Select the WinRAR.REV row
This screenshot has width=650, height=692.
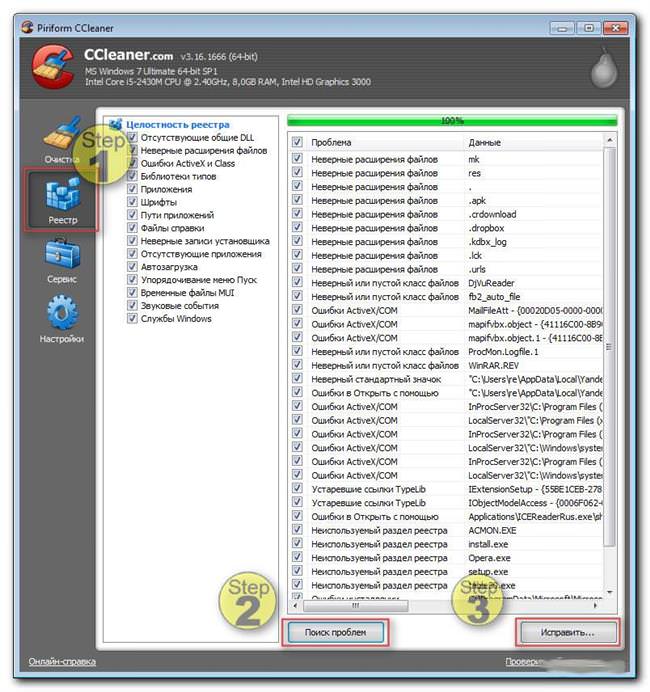pyautogui.click(x=445, y=365)
